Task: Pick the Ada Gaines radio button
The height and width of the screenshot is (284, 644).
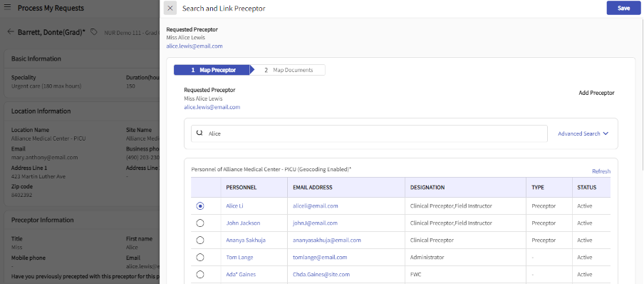Action: (x=200, y=275)
